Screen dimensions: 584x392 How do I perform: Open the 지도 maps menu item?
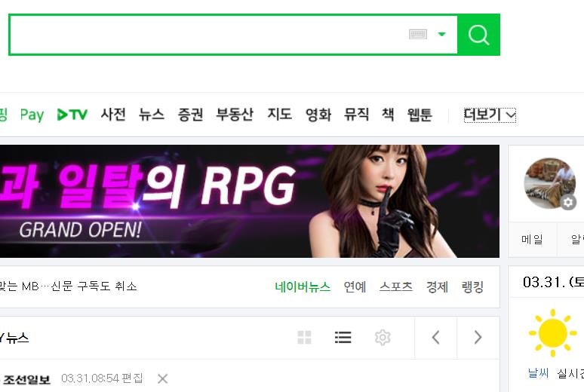[x=280, y=115]
